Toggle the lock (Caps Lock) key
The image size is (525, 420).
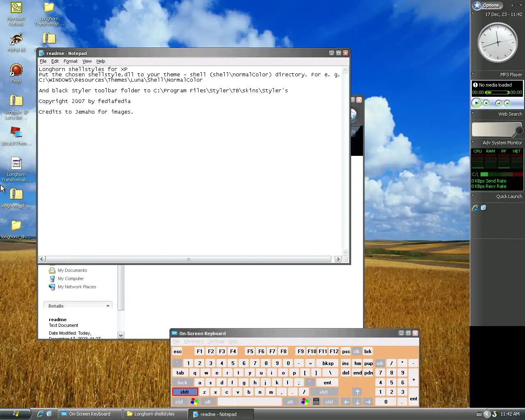point(183,383)
